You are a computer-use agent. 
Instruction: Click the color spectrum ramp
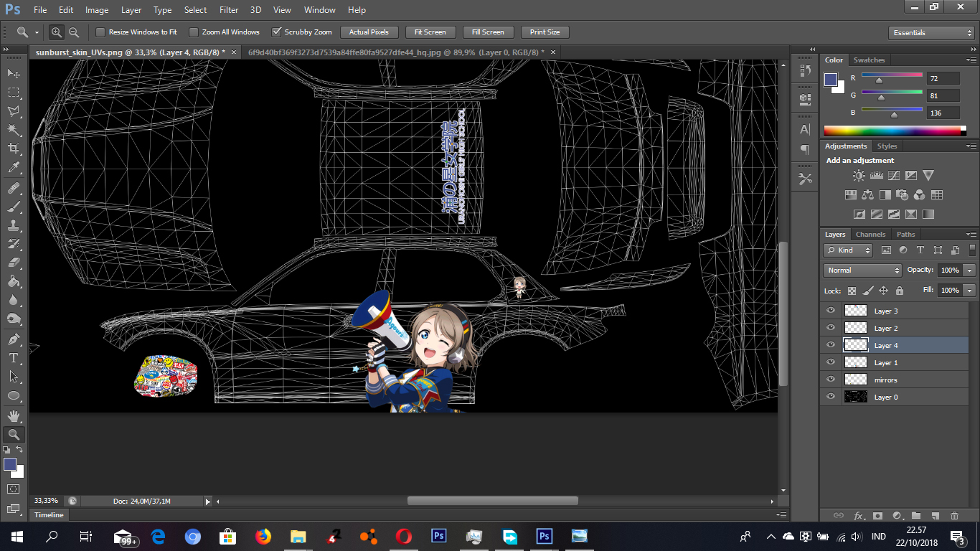[x=892, y=131]
